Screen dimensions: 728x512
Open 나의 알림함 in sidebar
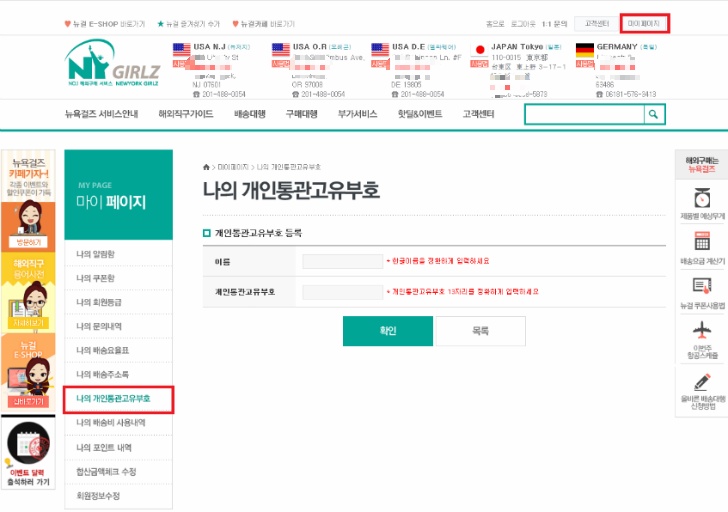coord(118,254)
